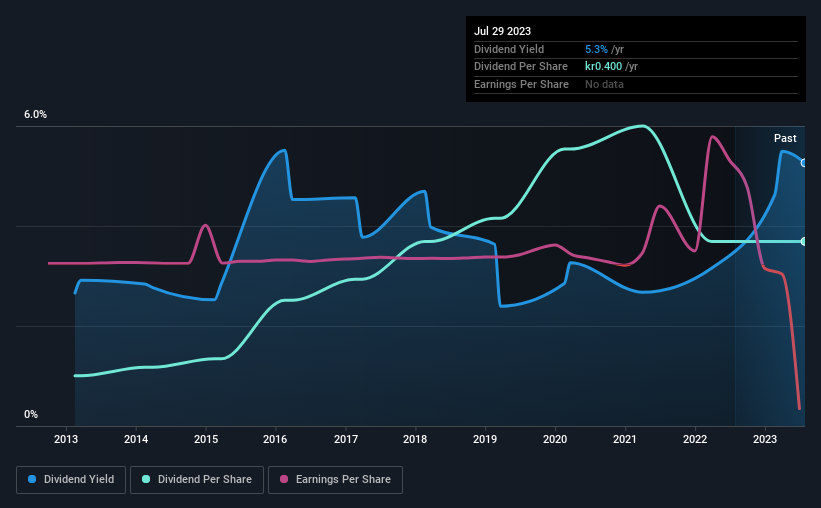Click the pink dot in Earnings Per Share legend
821x508 pixels.
coord(284,479)
